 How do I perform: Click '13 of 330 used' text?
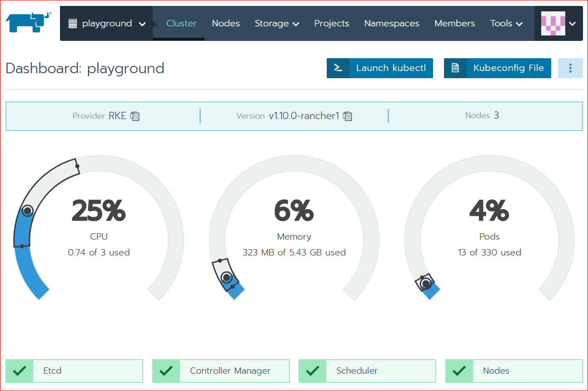click(489, 252)
